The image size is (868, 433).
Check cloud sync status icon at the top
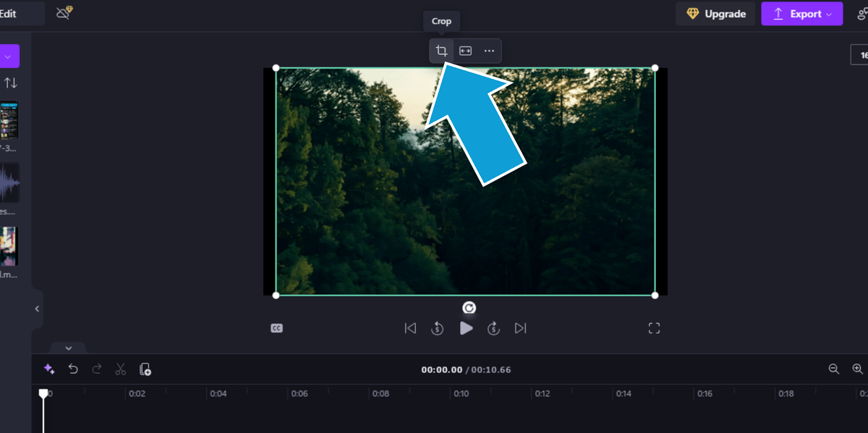click(62, 12)
